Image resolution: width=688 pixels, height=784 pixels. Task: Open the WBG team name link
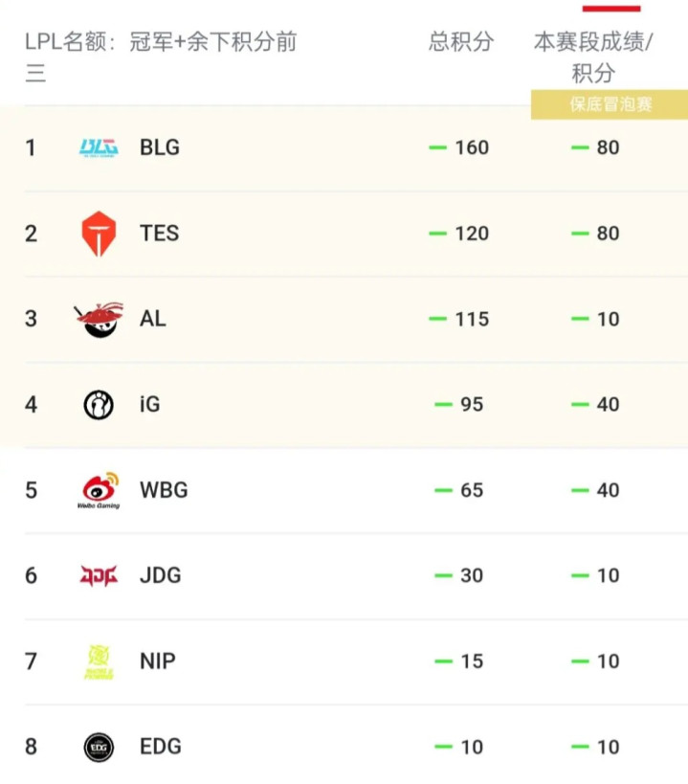coord(164,490)
